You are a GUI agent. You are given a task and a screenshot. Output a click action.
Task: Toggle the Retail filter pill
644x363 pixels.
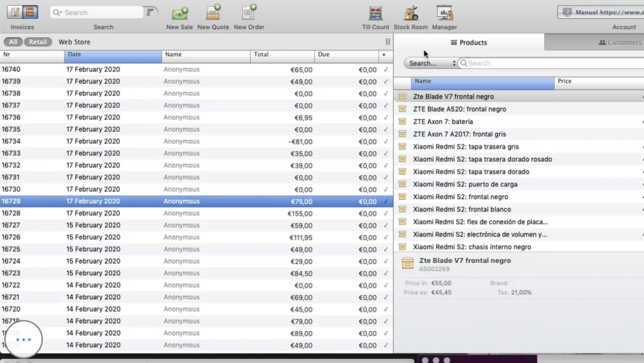[38, 42]
